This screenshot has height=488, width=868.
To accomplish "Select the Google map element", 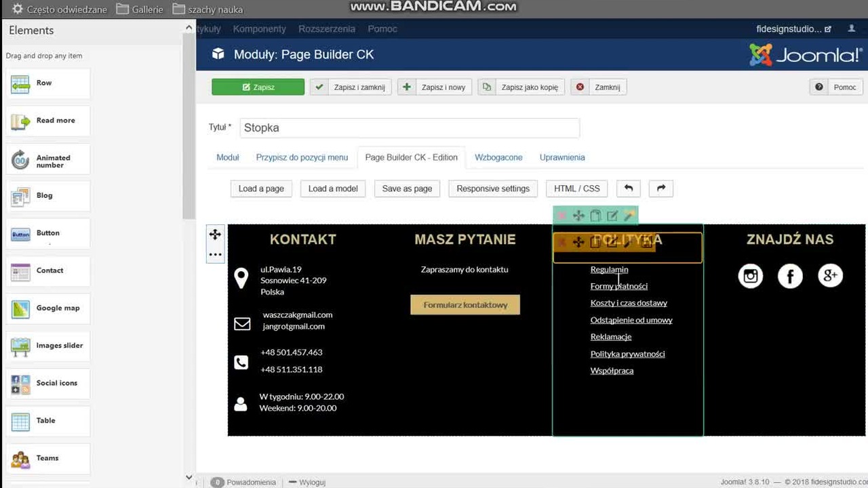I will point(47,308).
